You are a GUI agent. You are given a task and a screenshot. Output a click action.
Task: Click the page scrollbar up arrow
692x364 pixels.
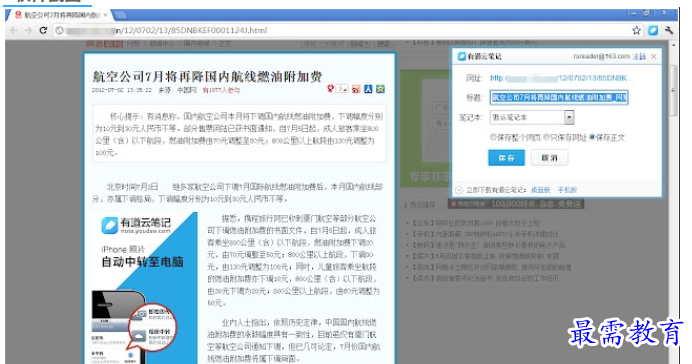coord(673,45)
